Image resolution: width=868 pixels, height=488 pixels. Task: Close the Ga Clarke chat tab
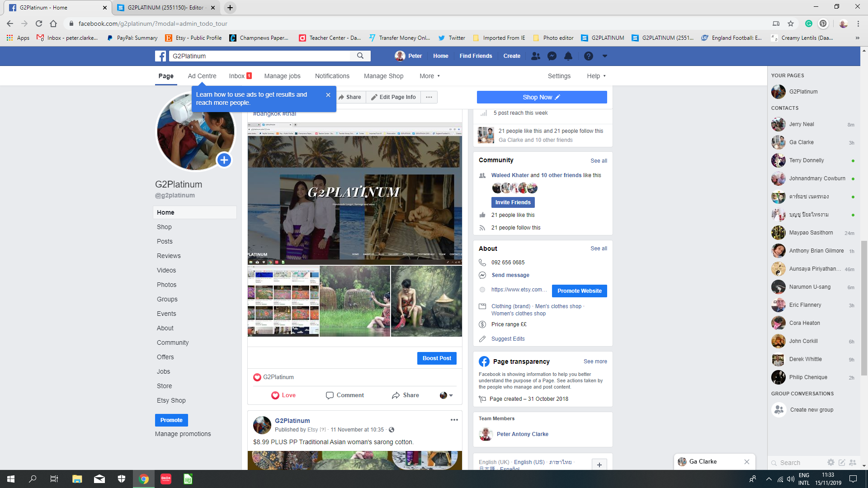point(747,462)
